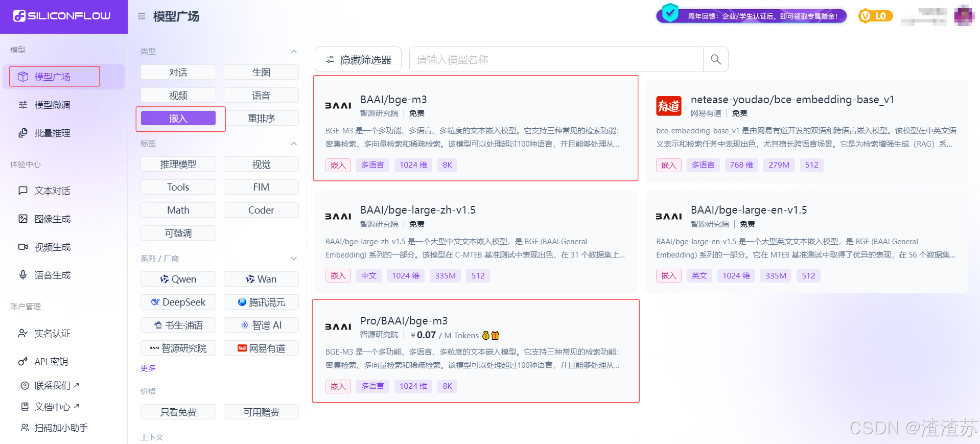The height and width of the screenshot is (444, 980).
Task: Open 模型广场 in sidebar
Action: click(x=64, y=77)
